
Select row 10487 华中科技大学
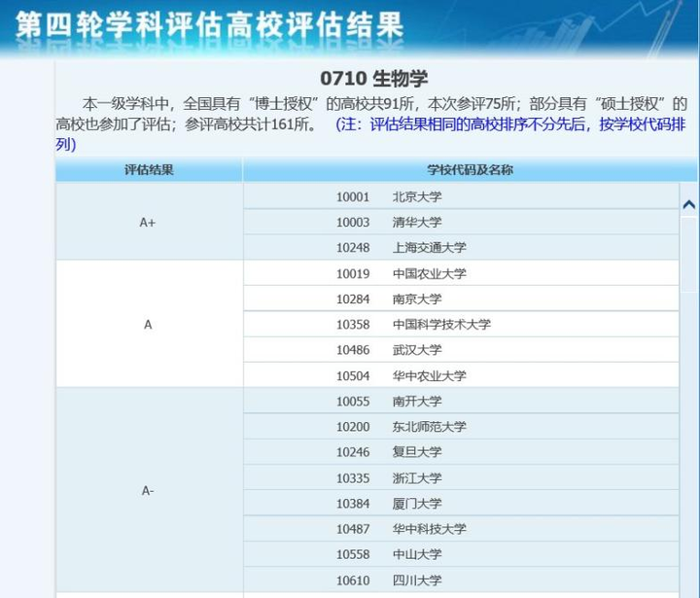461,529
